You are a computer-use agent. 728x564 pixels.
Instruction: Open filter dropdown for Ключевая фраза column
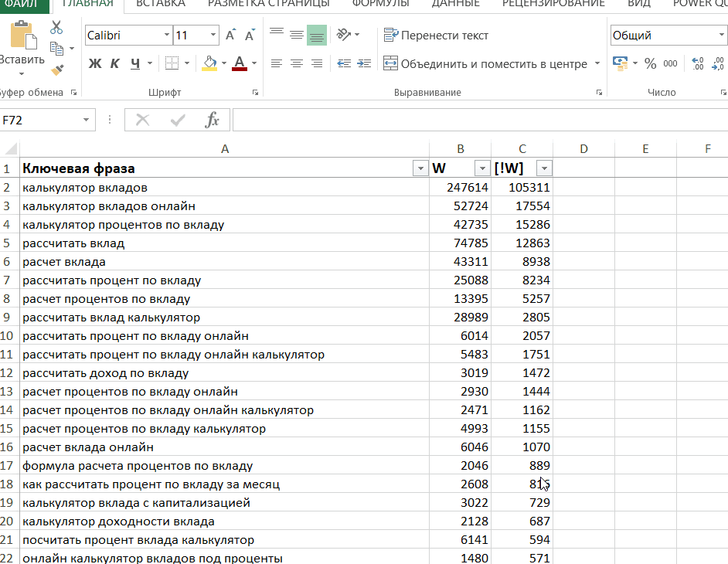pos(420,168)
